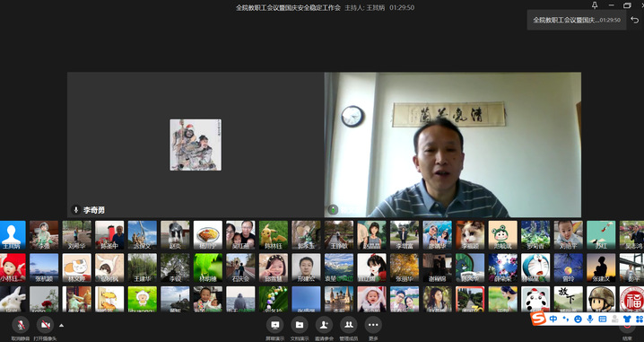Switch the Sogou 中 language mode
This screenshot has height=342, width=644.
coord(553,319)
